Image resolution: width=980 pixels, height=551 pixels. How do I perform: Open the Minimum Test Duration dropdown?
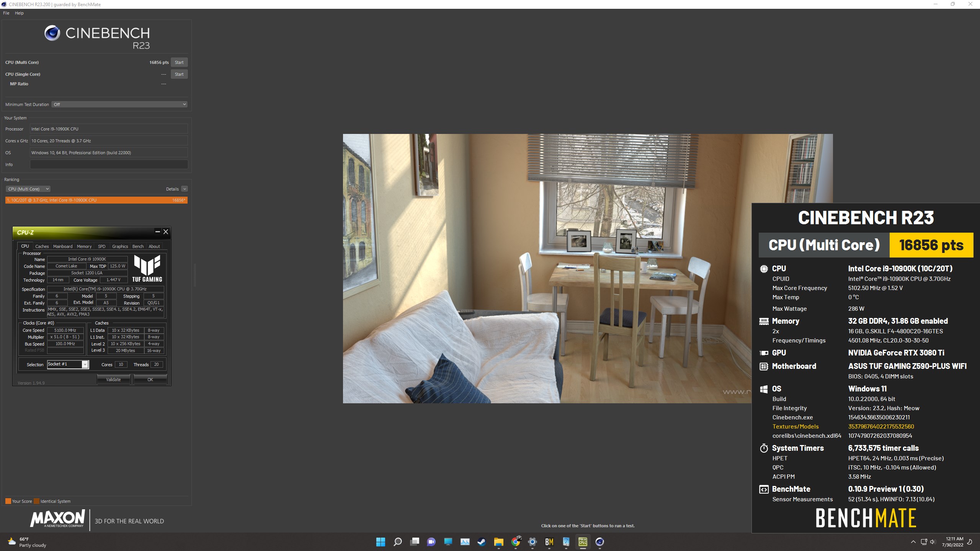click(119, 104)
